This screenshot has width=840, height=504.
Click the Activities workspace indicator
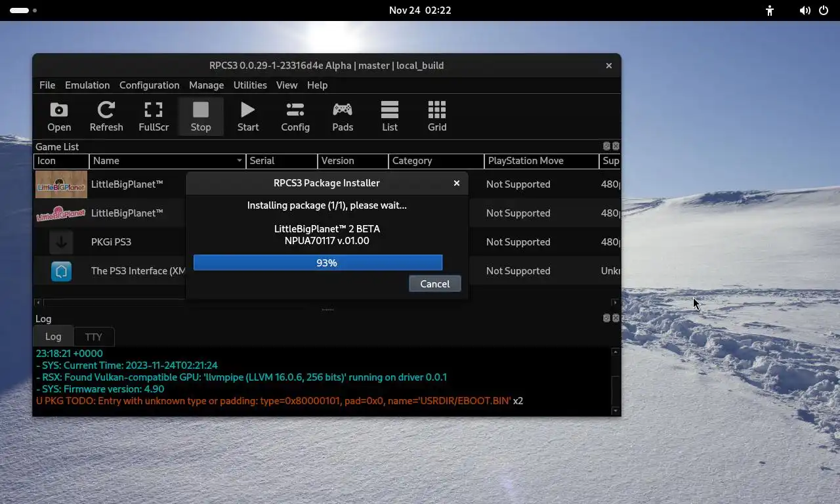(x=23, y=10)
